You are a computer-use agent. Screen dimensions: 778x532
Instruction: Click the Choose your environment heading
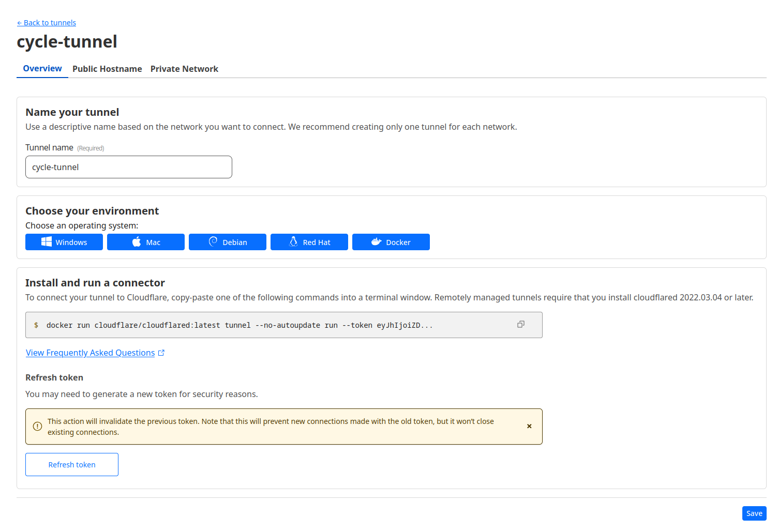click(92, 211)
